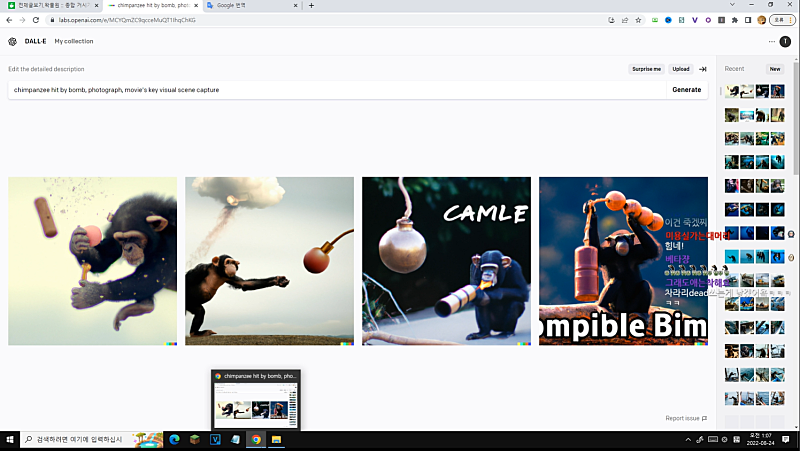
Task: Open My collection page
Action: [x=74, y=41]
